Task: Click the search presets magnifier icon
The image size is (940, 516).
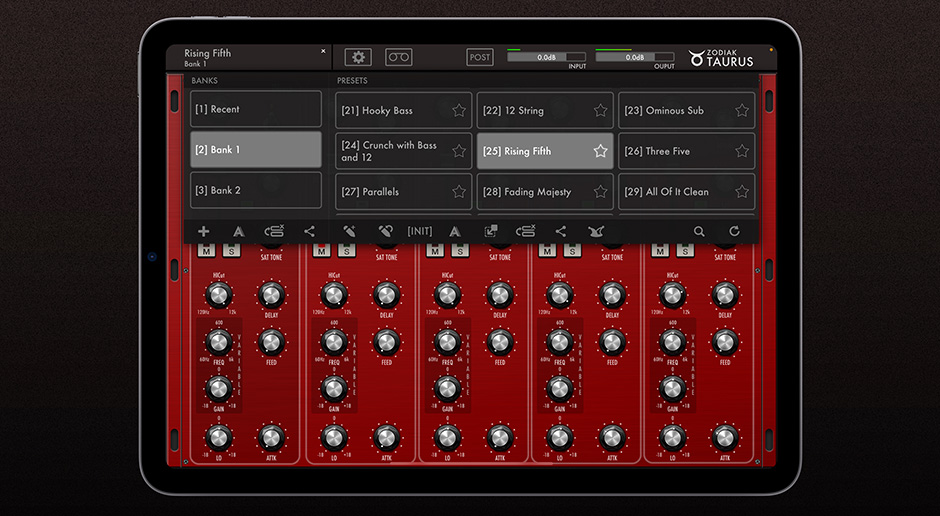Action: [699, 231]
